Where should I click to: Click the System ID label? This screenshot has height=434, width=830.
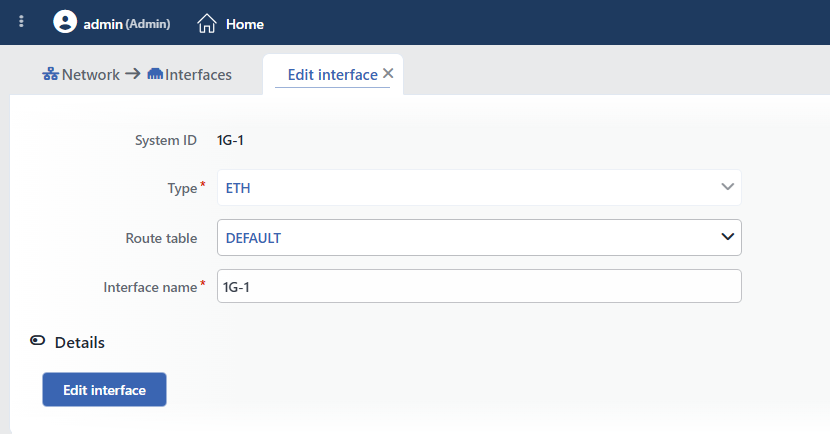click(x=166, y=140)
